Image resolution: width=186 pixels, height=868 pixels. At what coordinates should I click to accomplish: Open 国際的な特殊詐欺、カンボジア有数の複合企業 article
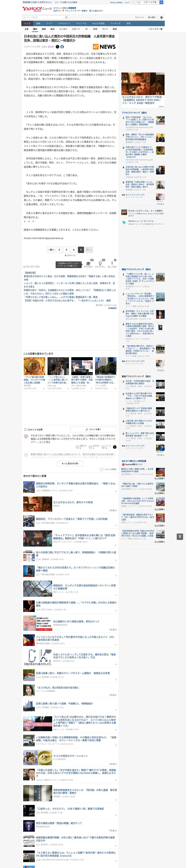(76, 485)
